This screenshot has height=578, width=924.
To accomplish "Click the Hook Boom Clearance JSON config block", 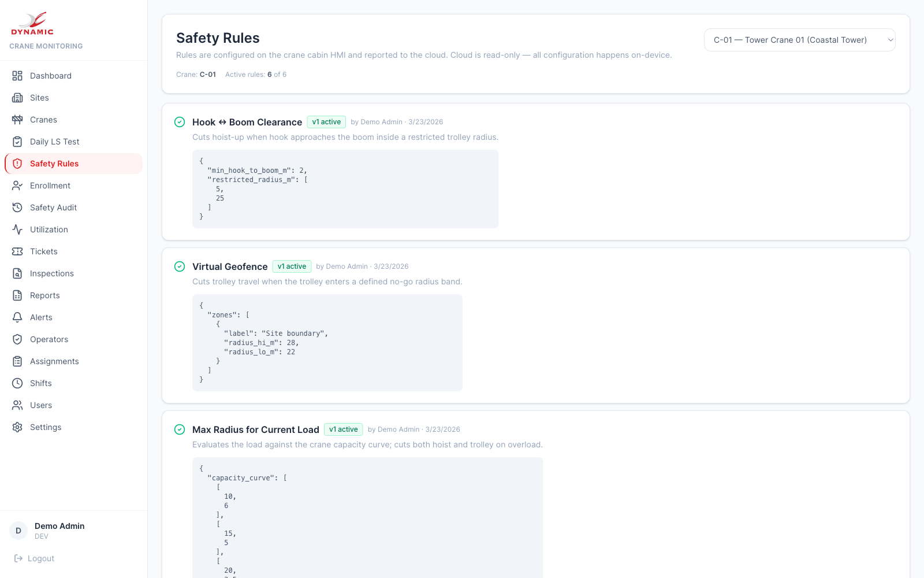I will click(345, 189).
